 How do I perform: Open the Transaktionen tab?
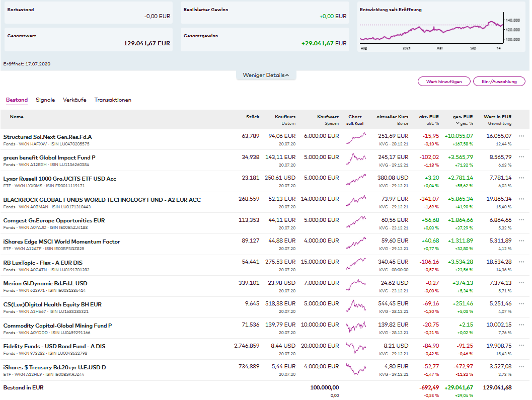click(113, 100)
